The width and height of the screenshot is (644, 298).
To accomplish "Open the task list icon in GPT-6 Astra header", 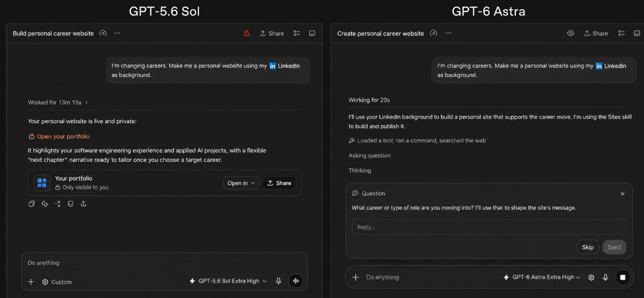I will point(621,33).
